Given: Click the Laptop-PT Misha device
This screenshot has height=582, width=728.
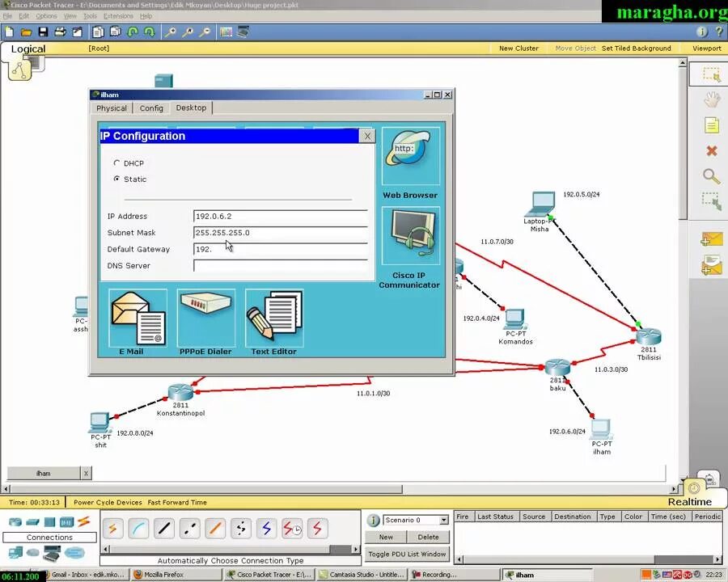Looking at the screenshot, I should pos(540,203).
